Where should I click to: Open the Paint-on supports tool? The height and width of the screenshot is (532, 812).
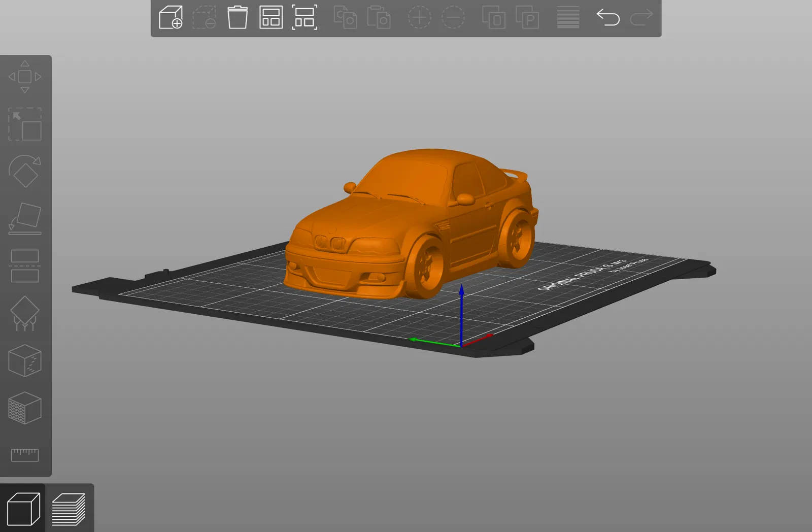click(25, 313)
